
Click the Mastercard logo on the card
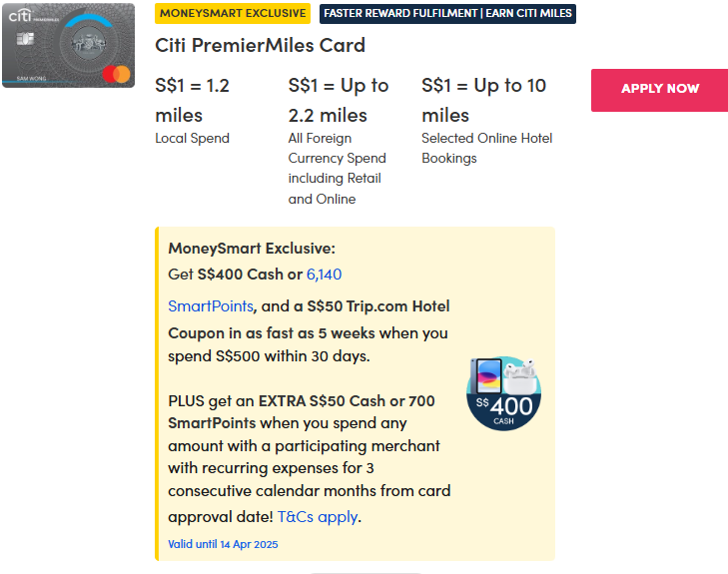[117, 73]
